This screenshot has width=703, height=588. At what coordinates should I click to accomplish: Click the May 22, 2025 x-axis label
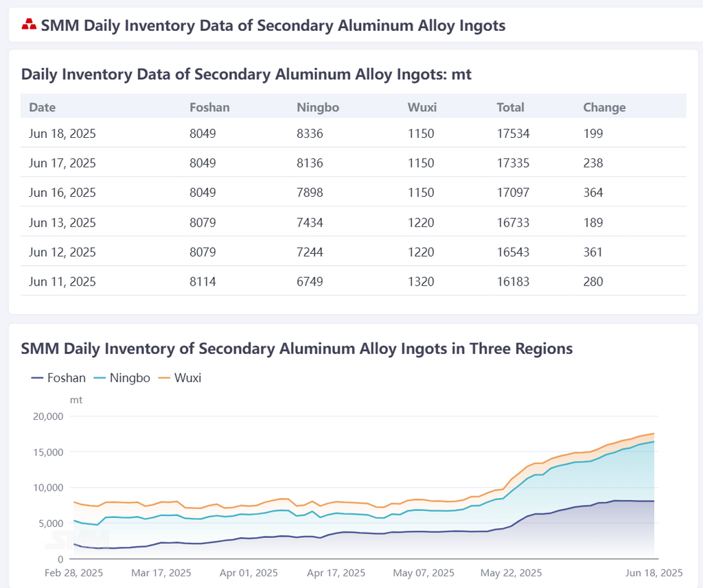pos(511,572)
